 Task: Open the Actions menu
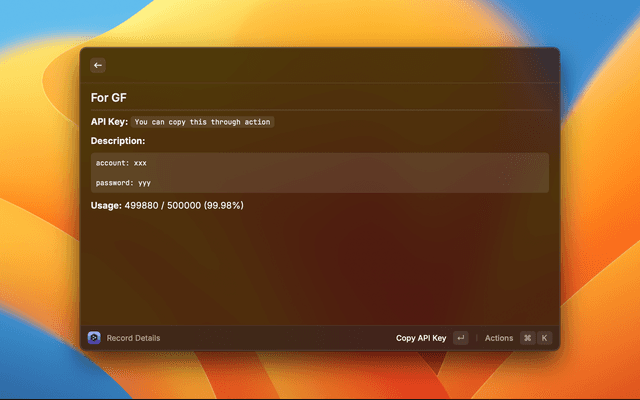(499, 338)
